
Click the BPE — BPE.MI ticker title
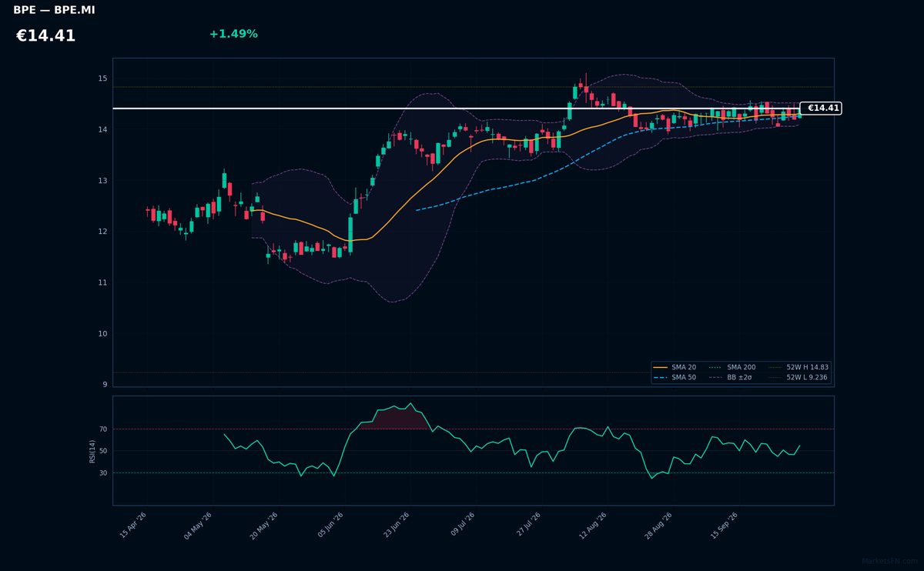[54, 10]
